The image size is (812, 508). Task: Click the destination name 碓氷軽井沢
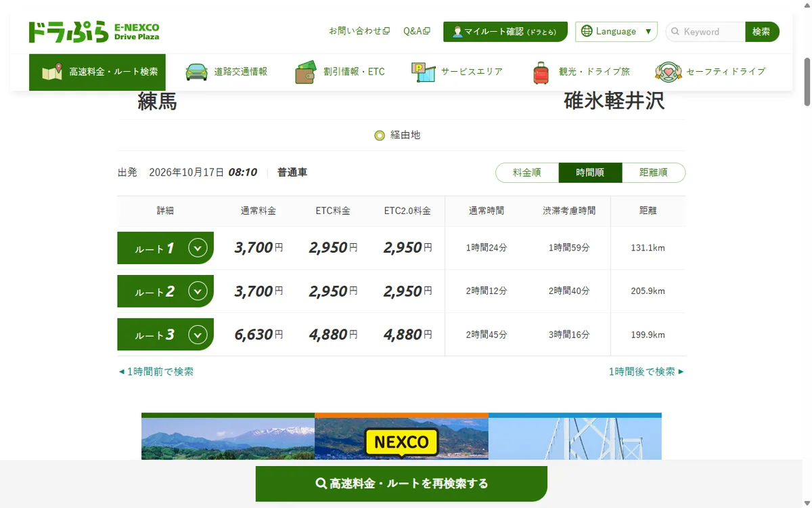point(614,101)
